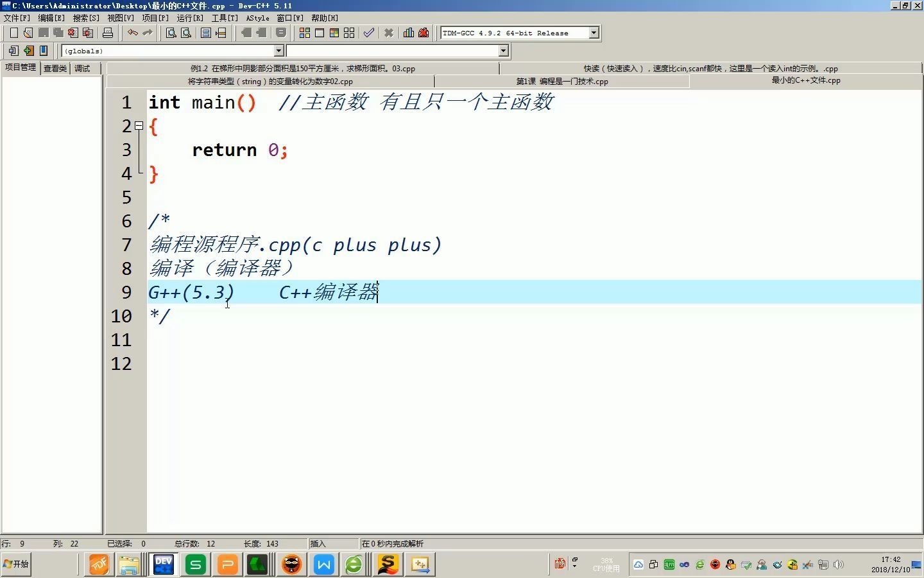Click the Close file toolbar icon
924x578 pixels.
tap(73, 33)
